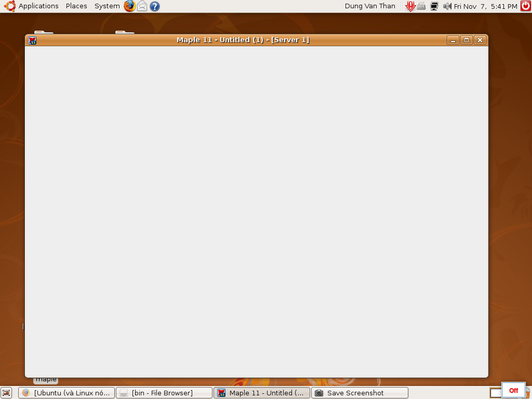Viewport: 532px width, 399px height.
Task: Close the Maple 11 window
Action: [480, 40]
